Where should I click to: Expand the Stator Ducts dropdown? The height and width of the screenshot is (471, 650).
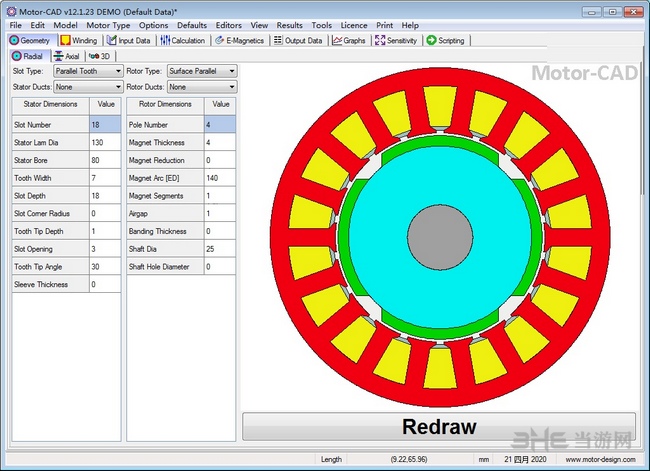tap(88, 87)
